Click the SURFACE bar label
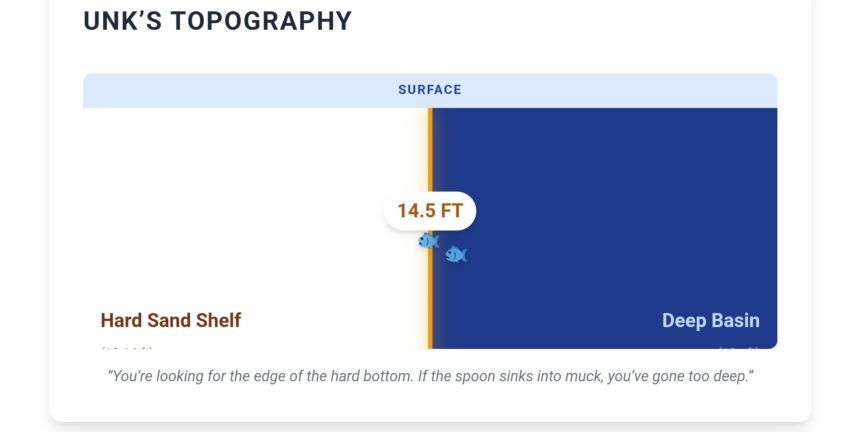Image resolution: width=860 pixels, height=432 pixels. point(430,90)
